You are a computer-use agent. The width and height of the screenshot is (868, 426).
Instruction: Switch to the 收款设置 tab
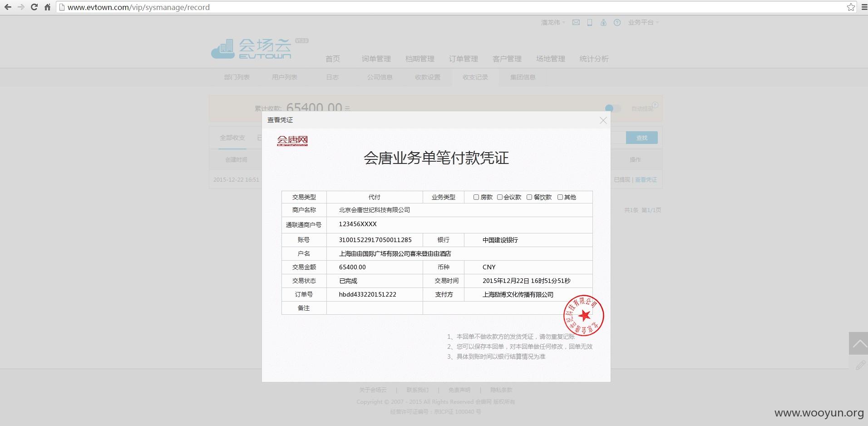428,77
